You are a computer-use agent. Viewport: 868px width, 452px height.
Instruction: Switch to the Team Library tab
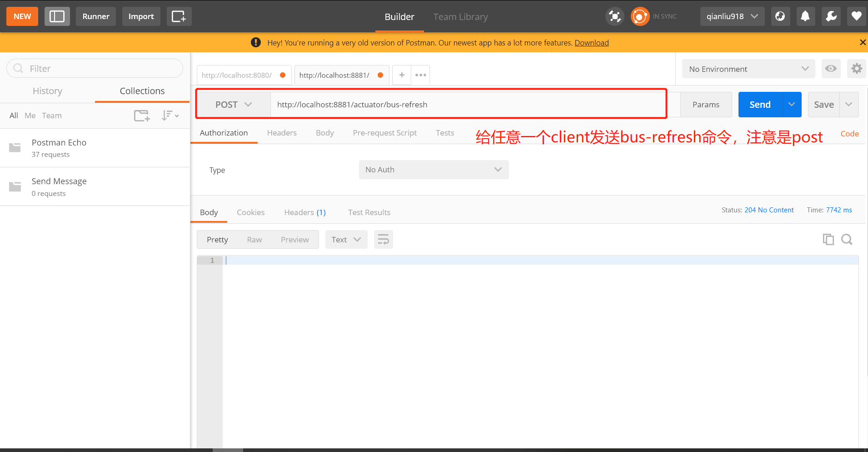(x=460, y=17)
